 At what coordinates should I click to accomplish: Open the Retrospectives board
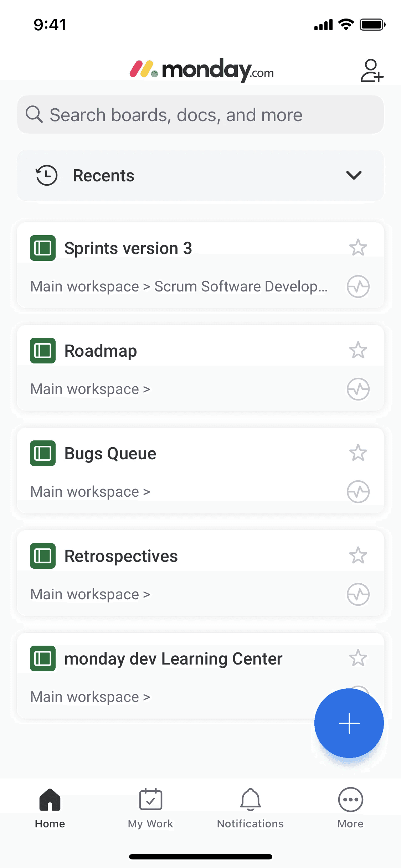click(200, 573)
